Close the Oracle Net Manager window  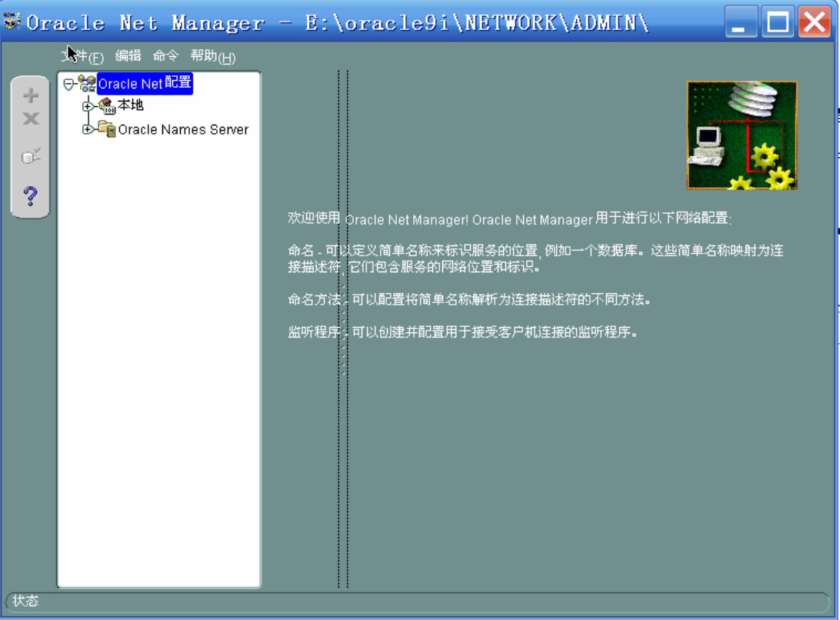pyautogui.click(x=815, y=22)
